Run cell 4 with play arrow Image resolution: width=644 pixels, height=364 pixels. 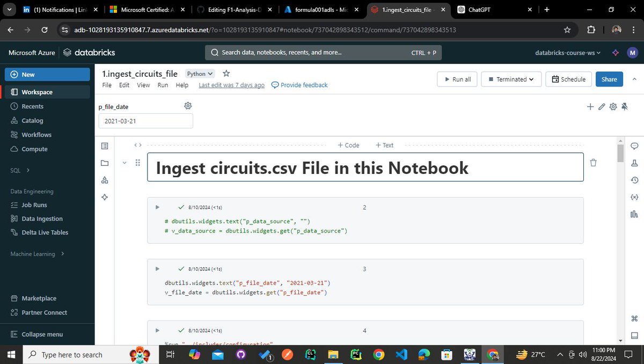coord(157,330)
